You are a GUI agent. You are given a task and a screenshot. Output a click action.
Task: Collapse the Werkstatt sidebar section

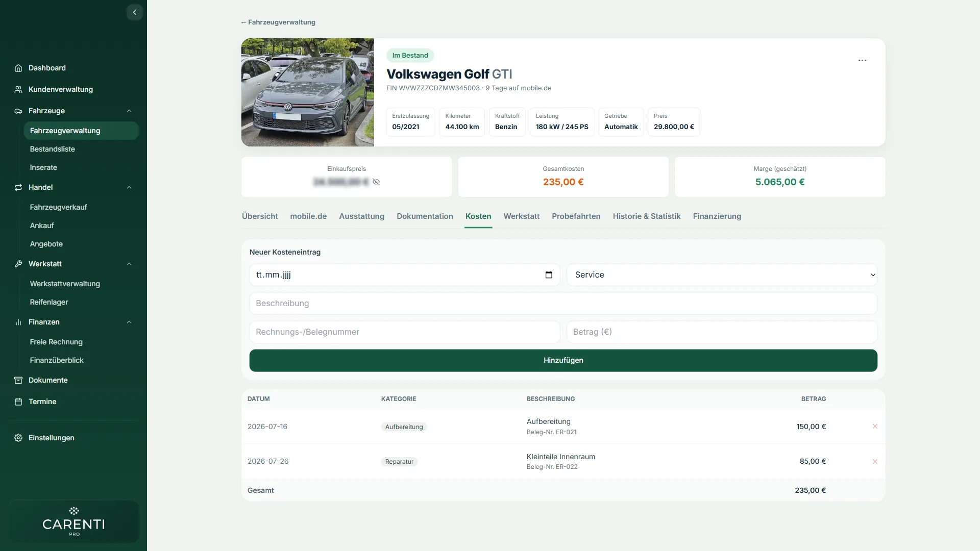coord(129,264)
